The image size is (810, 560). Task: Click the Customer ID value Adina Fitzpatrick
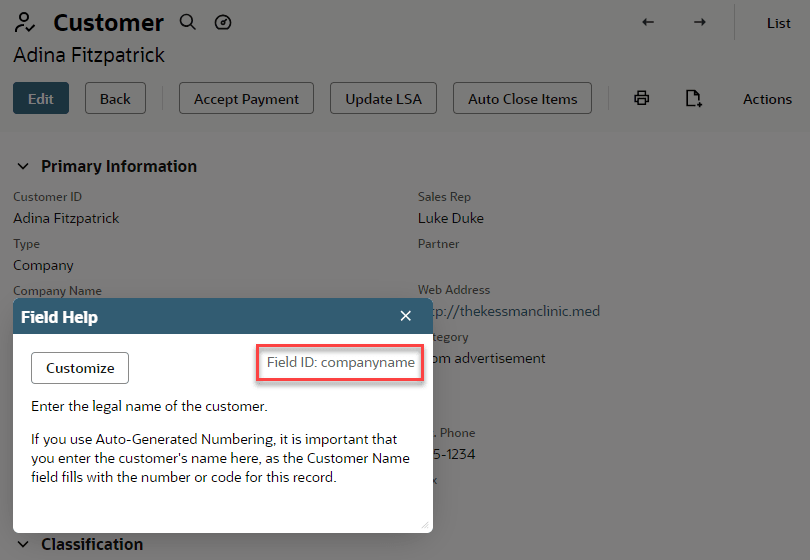(x=66, y=218)
